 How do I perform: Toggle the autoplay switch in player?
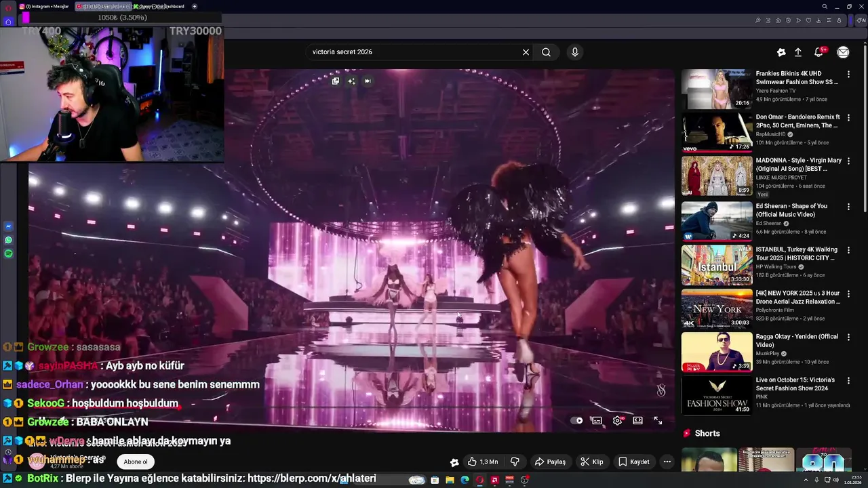(x=576, y=421)
